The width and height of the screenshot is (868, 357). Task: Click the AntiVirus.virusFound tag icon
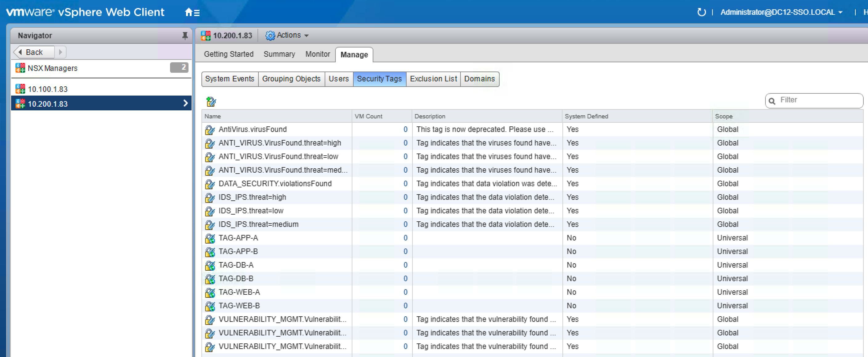click(x=210, y=129)
